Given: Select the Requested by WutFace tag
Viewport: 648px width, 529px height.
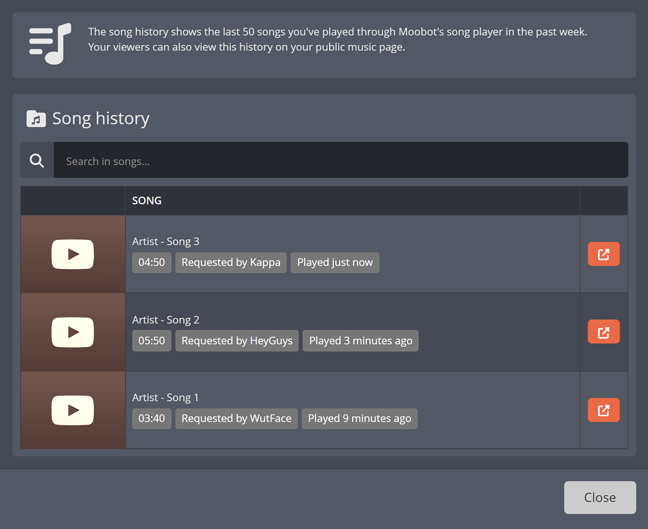Looking at the screenshot, I should pos(236,419).
